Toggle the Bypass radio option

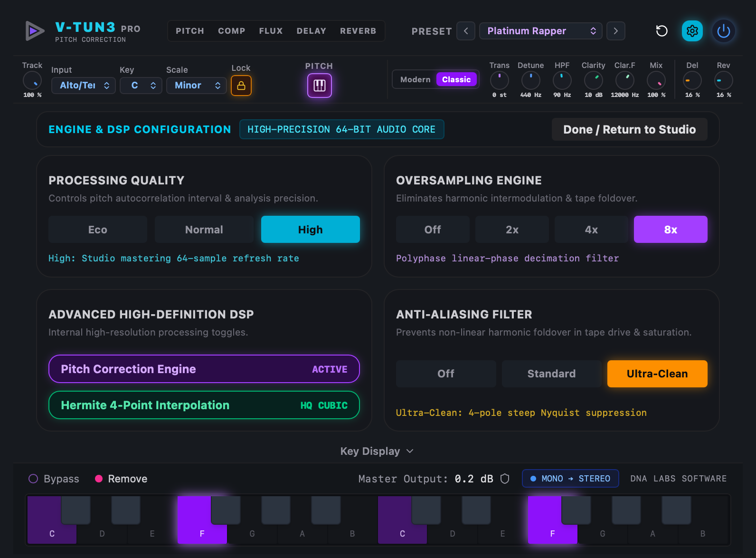54,479
